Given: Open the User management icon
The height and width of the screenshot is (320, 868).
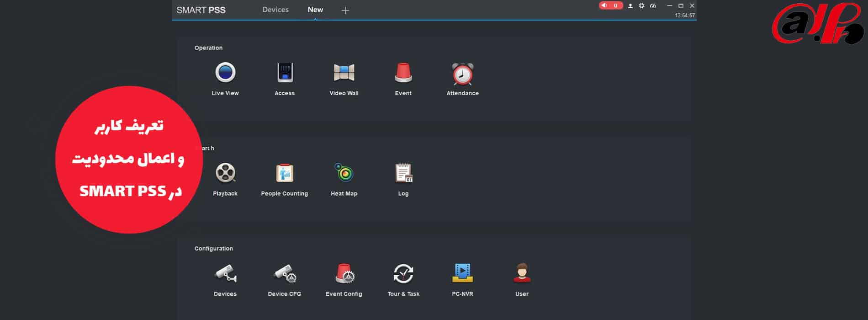Looking at the screenshot, I should [x=522, y=273].
